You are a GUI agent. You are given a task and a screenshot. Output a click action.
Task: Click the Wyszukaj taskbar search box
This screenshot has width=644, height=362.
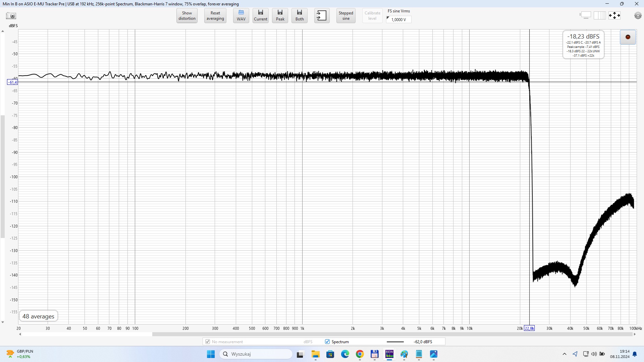coord(256,354)
